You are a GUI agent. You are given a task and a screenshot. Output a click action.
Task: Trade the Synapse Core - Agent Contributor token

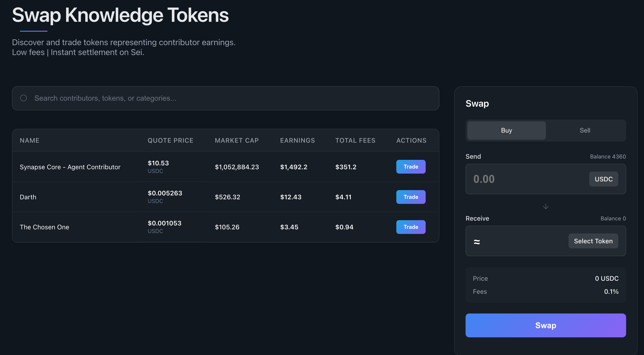tap(411, 167)
